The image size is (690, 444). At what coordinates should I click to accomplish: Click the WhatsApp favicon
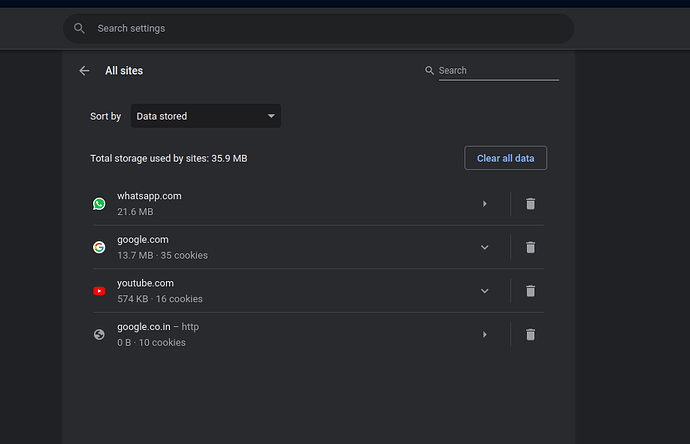(99, 204)
